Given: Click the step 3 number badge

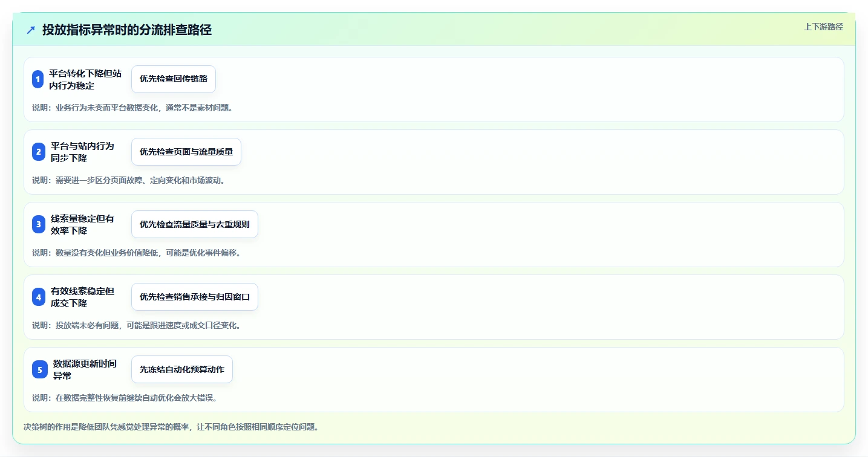Looking at the screenshot, I should (x=39, y=224).
